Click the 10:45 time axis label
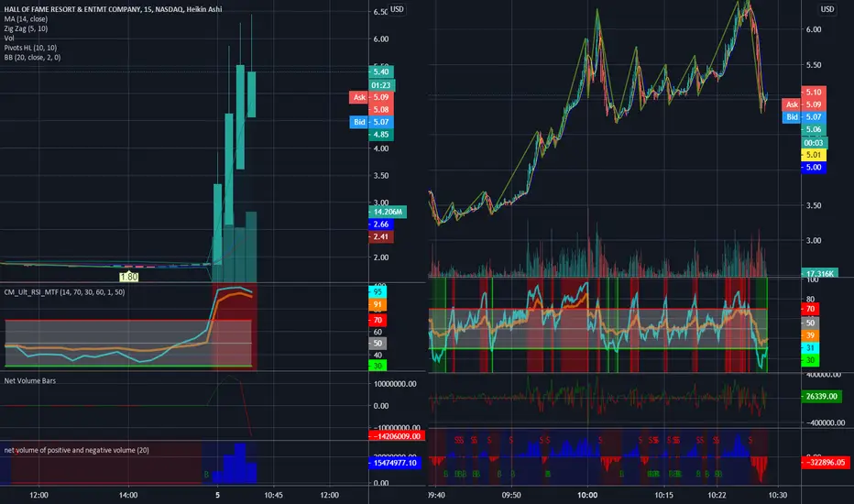The width and height of the screenshot is (854, 504). [x=273, y=495]
